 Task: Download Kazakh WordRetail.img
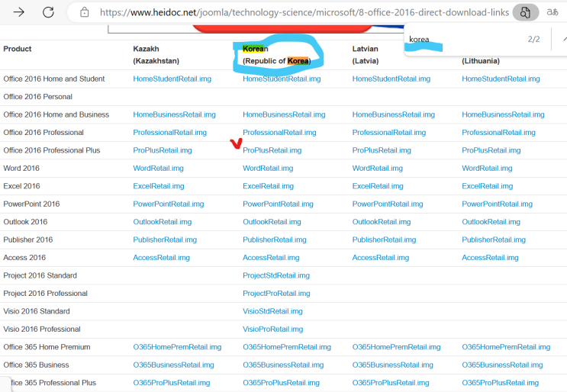click(159, 169)
